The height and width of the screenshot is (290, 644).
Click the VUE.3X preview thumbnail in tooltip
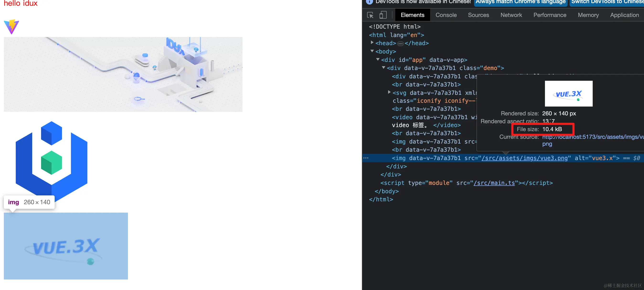[x=569, y=94]
